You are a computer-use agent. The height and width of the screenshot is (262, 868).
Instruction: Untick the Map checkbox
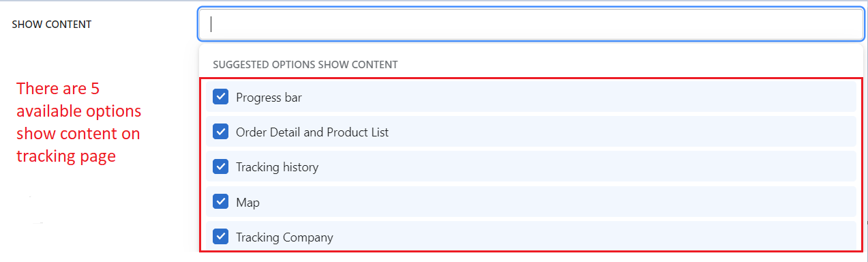(220, 202)
